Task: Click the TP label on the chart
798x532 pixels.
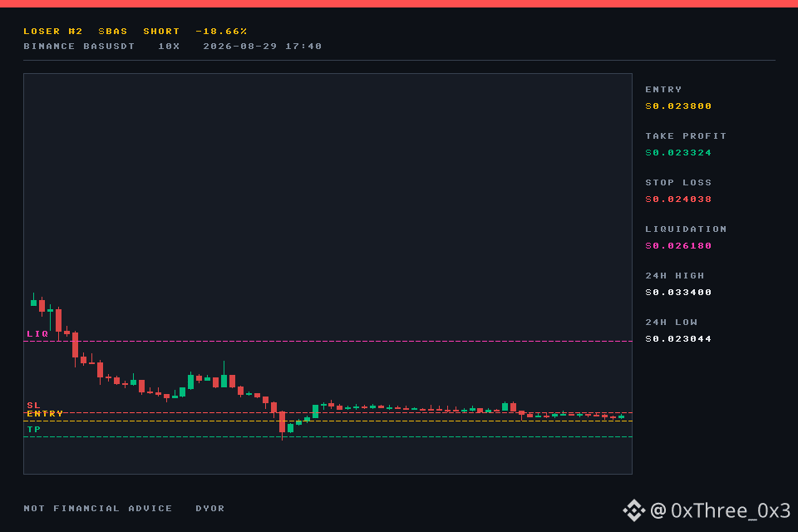Action: 33,429
